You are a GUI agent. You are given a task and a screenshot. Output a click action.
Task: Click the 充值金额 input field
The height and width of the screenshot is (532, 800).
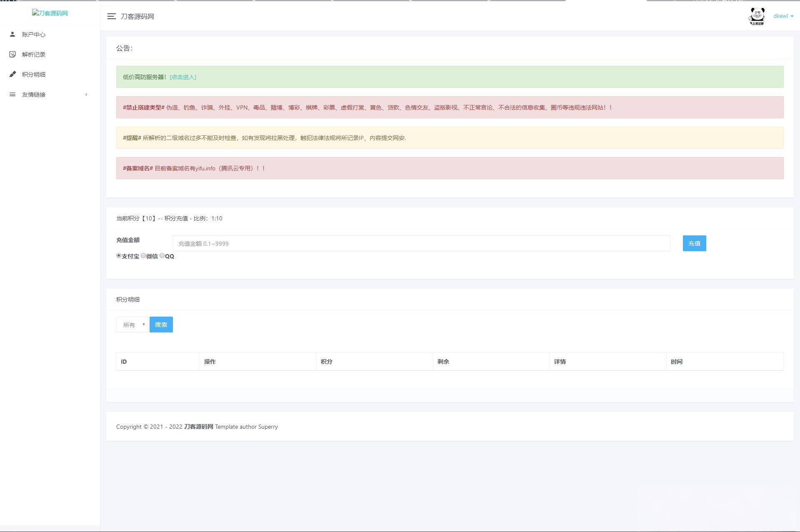(x=421, y=243)
